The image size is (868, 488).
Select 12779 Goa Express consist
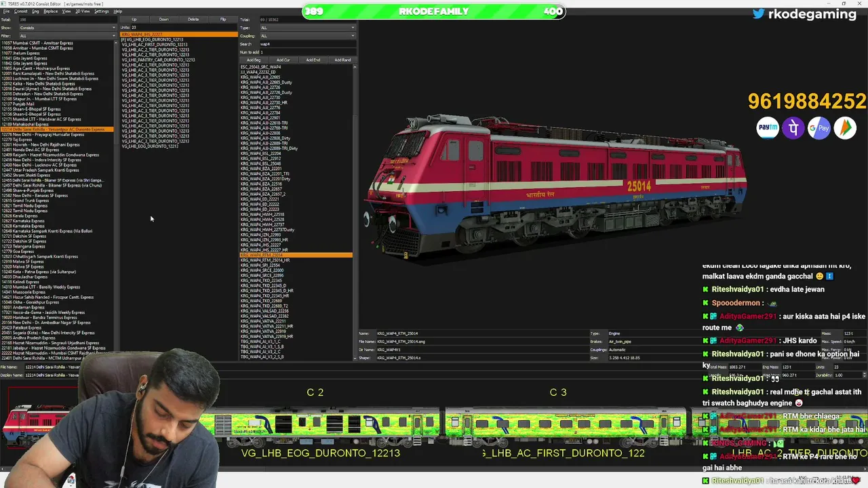(x=18, y=251)
